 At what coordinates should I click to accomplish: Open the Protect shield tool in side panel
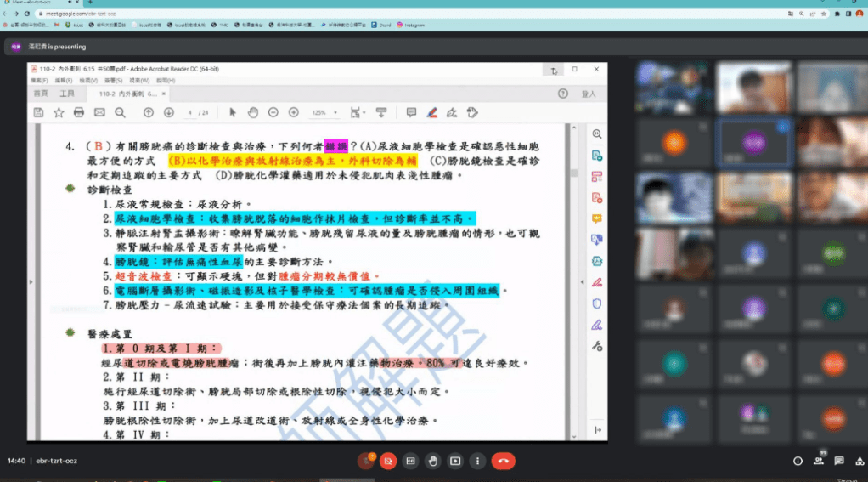[x=597, y=303]
